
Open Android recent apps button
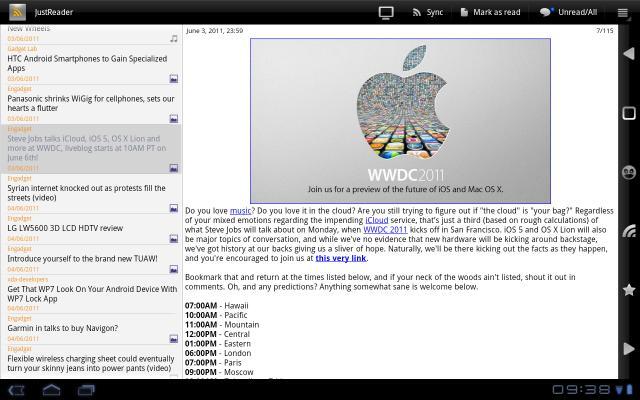click(x=86, y=390)
